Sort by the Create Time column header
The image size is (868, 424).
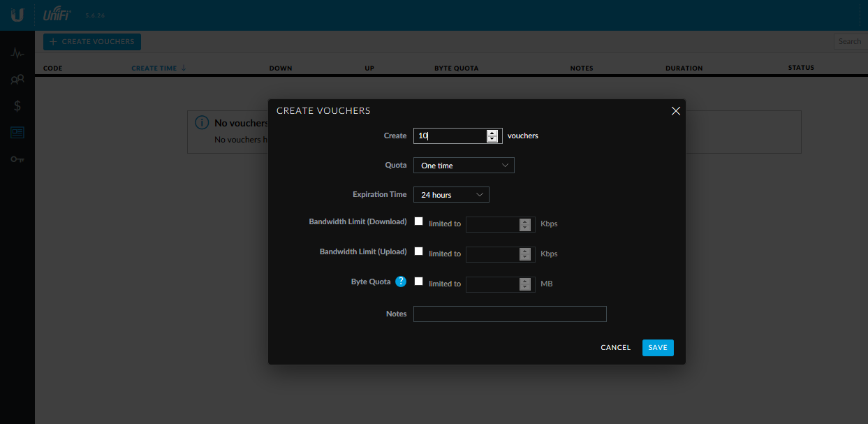click(x=159, y=68)
